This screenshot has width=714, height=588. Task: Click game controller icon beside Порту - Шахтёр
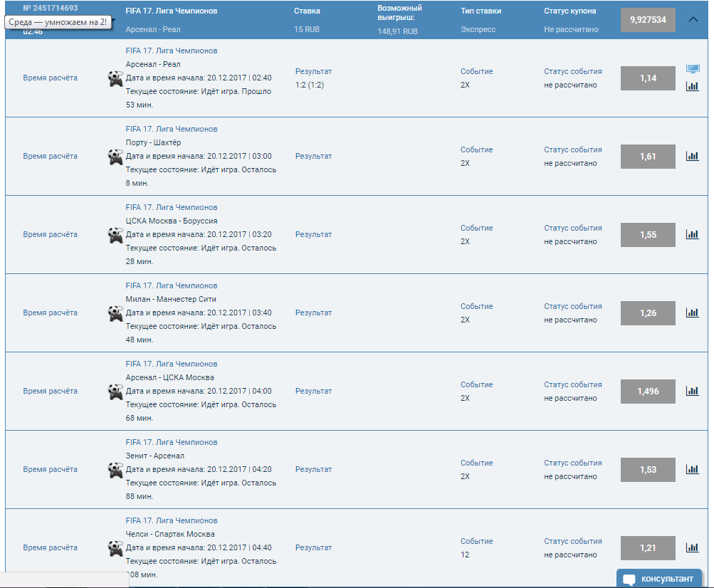click(115, 157)
